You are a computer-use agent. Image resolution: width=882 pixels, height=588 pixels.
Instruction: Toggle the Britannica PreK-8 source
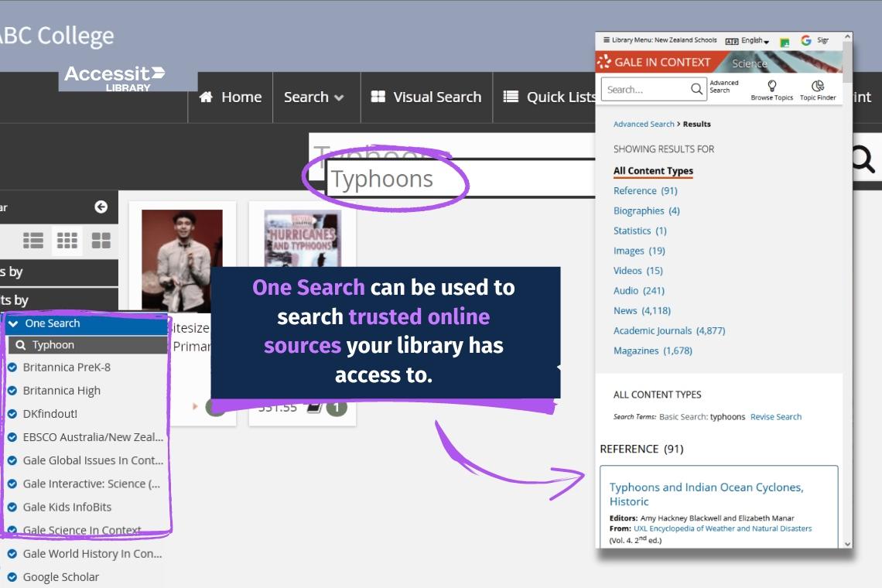coord(12,367)
